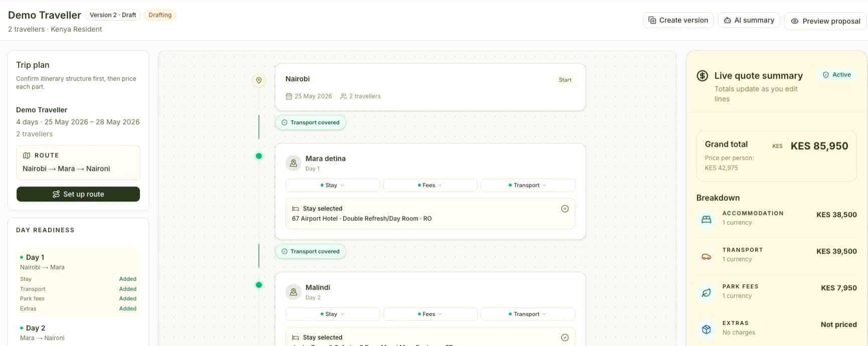Click the Set up route button

tap(78, 194)
